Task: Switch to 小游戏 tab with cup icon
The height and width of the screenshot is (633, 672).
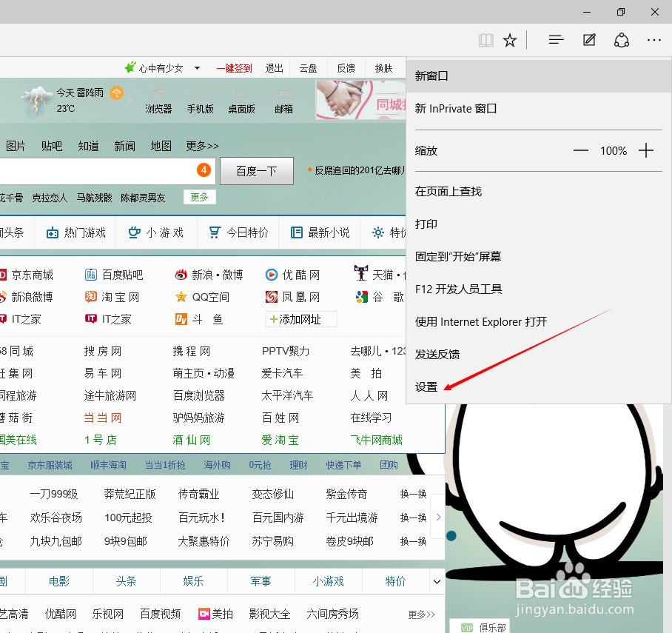Action: [156, 233]
